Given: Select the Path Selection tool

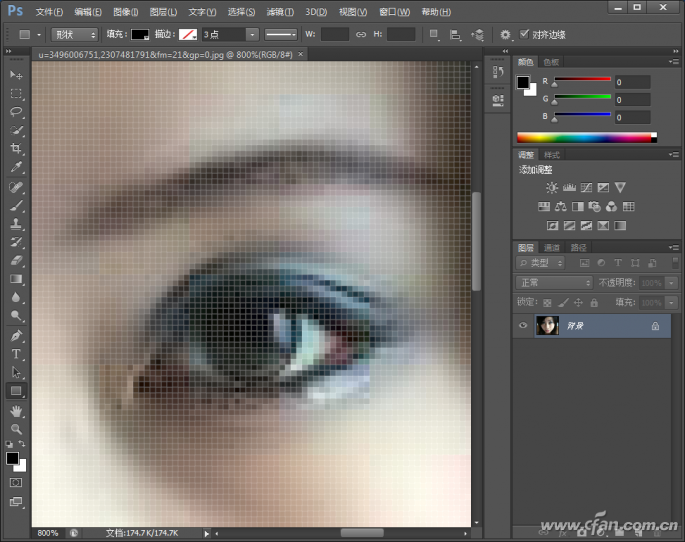Looking at the screenshot, I should click(16, 373).
